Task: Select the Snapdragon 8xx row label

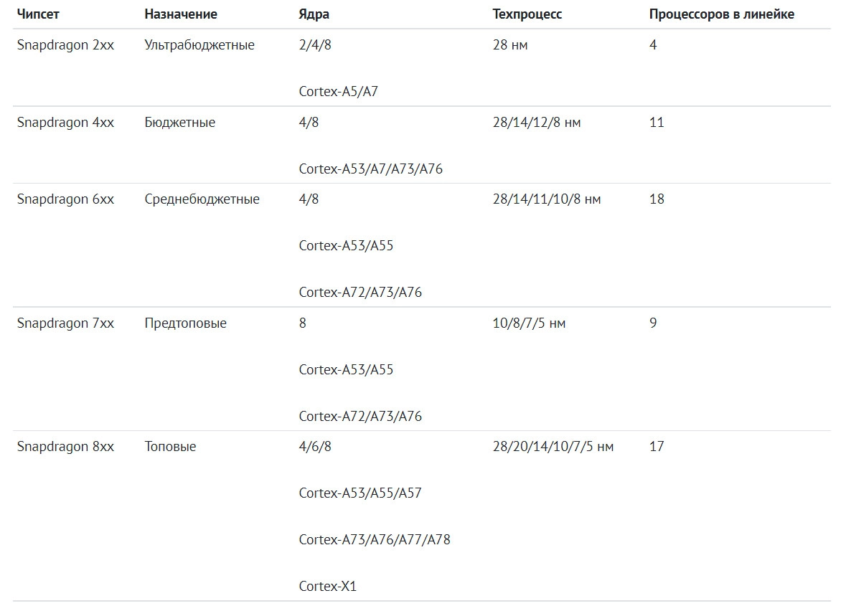Action: (x=65, y=447)
